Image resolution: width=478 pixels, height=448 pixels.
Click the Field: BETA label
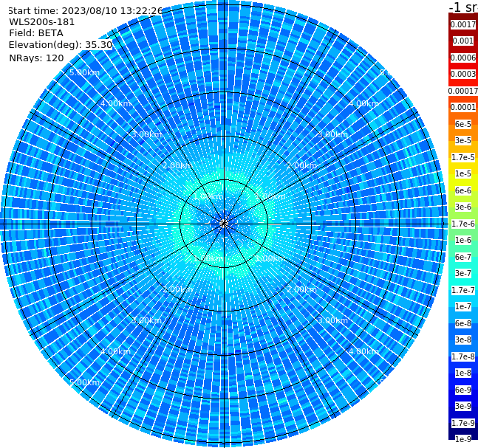(36, 33)
